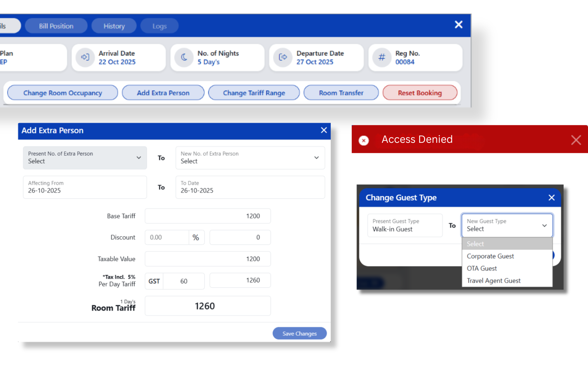Open the History tab
The width and height of the screenshot is (588, 368).
tap(114, 26)
